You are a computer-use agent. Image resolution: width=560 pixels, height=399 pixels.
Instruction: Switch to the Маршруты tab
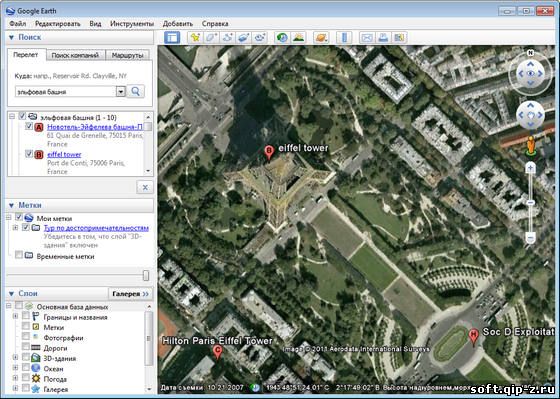click(128, 55)
